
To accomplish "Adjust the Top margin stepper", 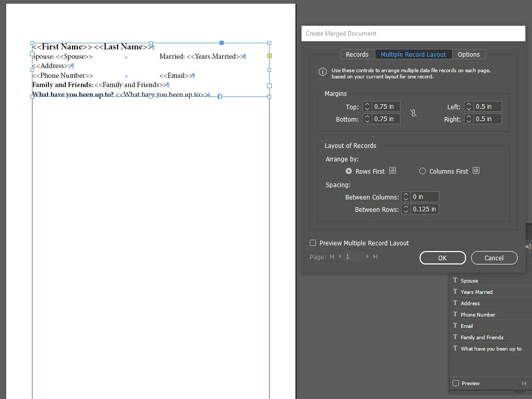I will [367, 107].
